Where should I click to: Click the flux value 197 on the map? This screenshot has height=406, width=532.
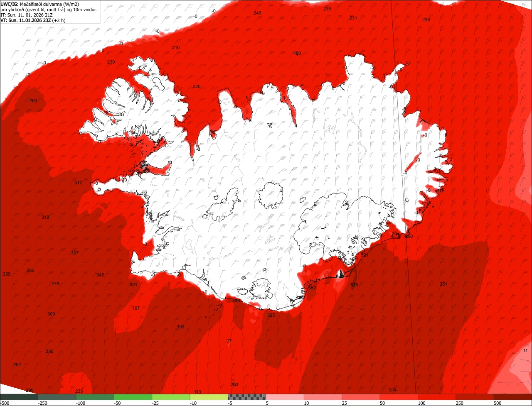[x=136, y=308]
